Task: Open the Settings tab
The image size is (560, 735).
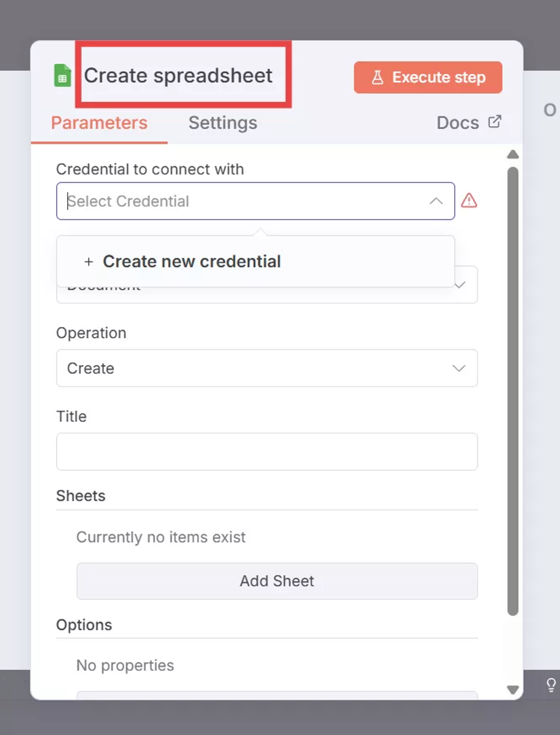Action: coord(223,123)
